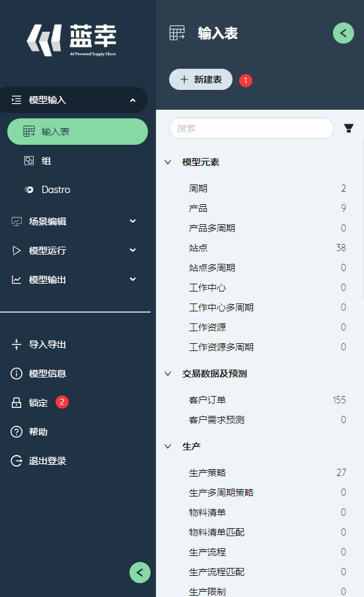
Task: Collapse the left sidebar using bottom green arrow
Action: click(140, 573)
